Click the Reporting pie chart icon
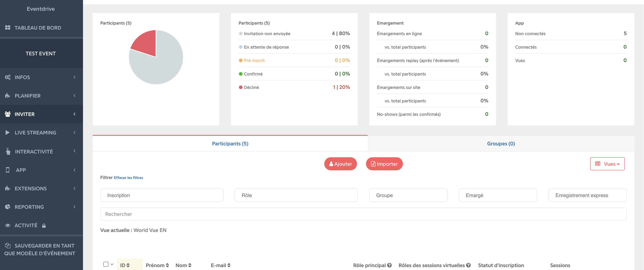644x270 pixels. tap(8, 207)
